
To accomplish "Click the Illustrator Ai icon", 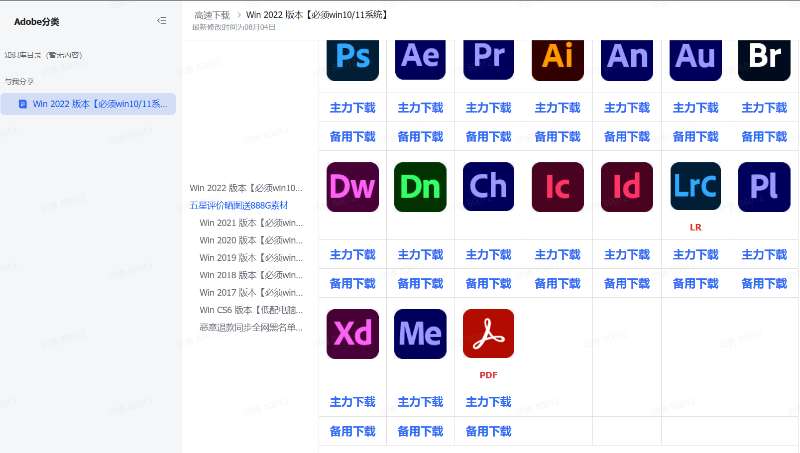I will 558,60.
